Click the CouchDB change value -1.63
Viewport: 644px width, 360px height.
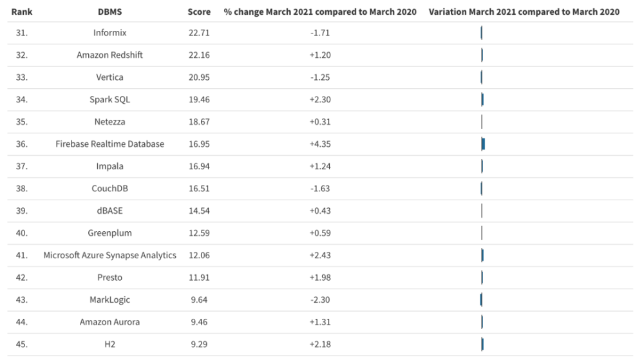coord(320,189)
